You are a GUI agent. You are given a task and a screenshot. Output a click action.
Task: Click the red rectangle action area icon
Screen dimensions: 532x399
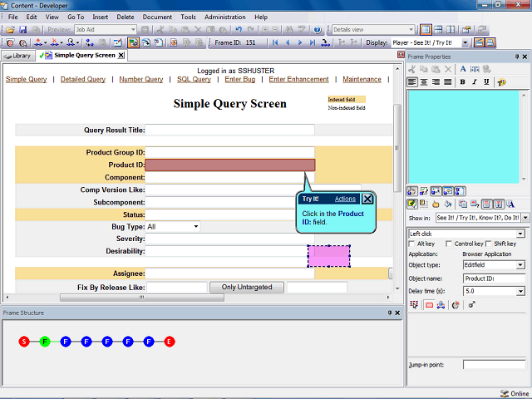point(429,305)
